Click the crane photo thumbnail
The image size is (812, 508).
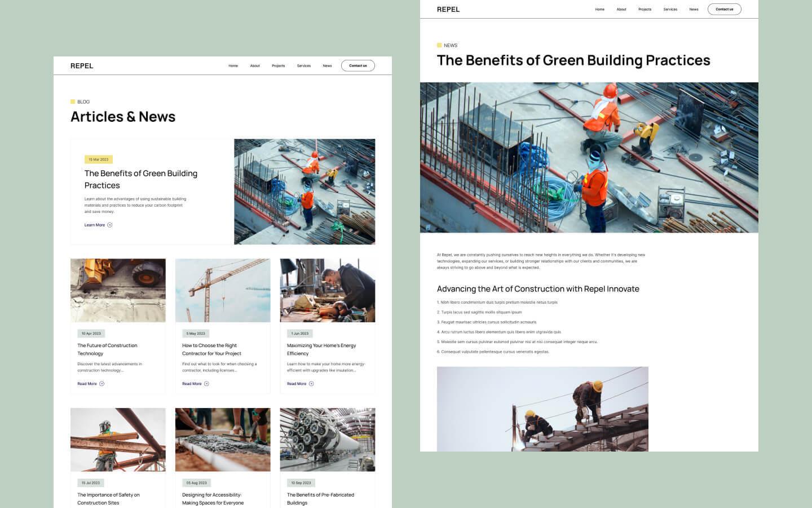click(222, 290)
